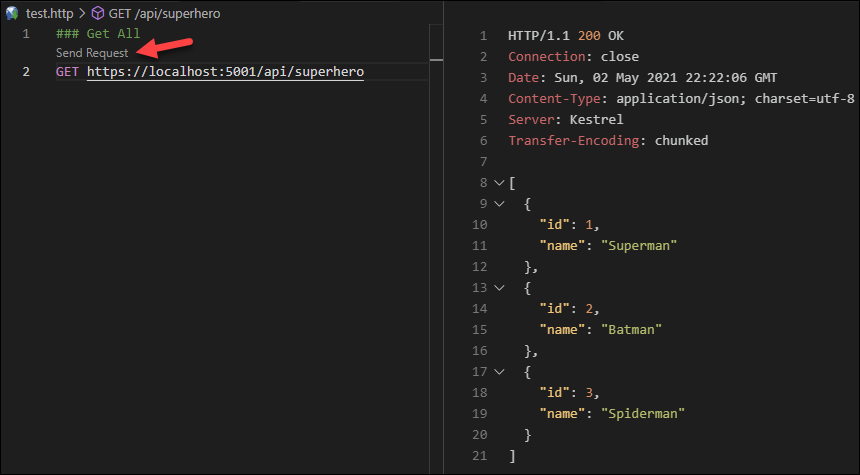Screen dimensions: 860x475
Task: Click the "Batman" name value
Action: [x=631, y=330]
